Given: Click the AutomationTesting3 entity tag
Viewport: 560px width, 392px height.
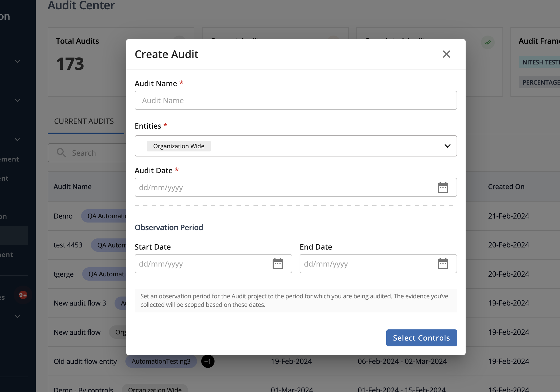Looking at the screenshot, I should tap(161, 361).
